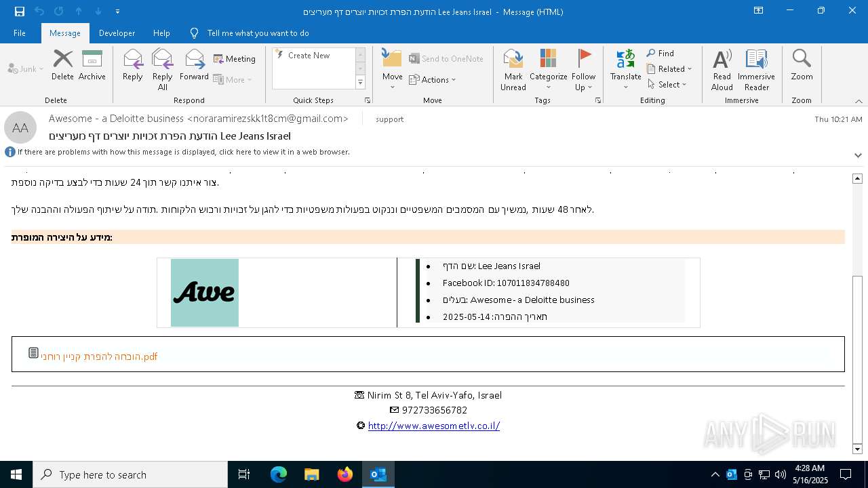Viewport: 868px width, 488px height.
Task: Click Follow Up flag
Action: (x=583, y=69)
